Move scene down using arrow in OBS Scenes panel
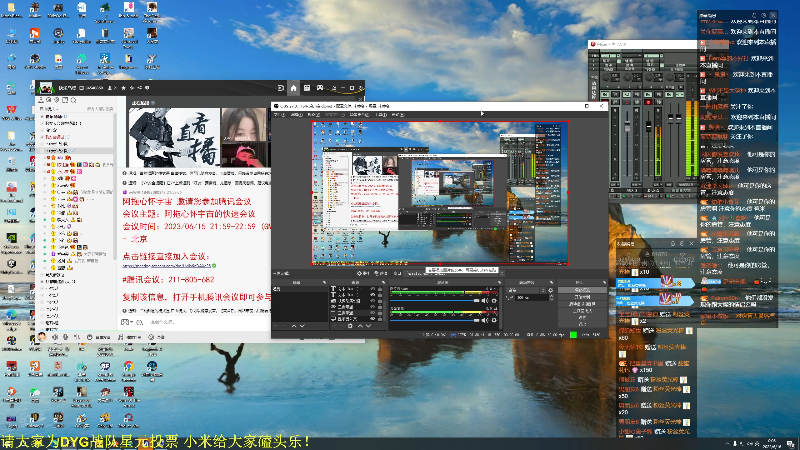Image resolution: width=800 pixels, height=450 pixels. (x=303, y=326)
